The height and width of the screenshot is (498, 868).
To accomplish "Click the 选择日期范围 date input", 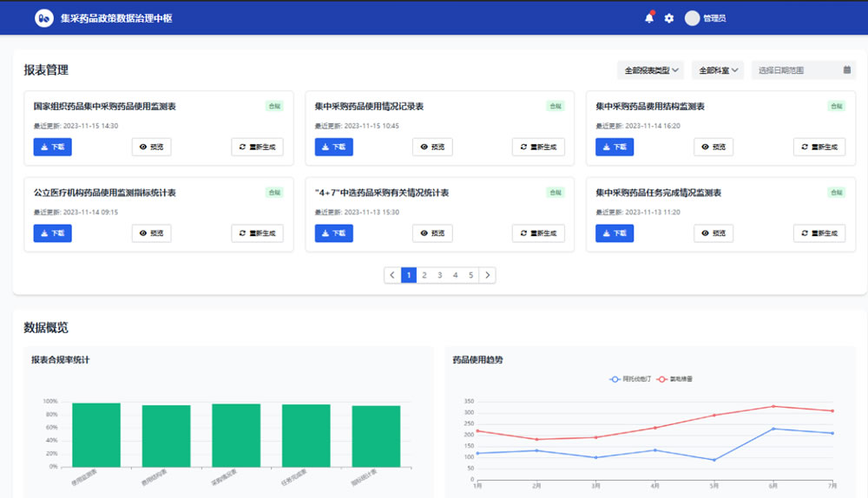I will [x=803, y=70].
